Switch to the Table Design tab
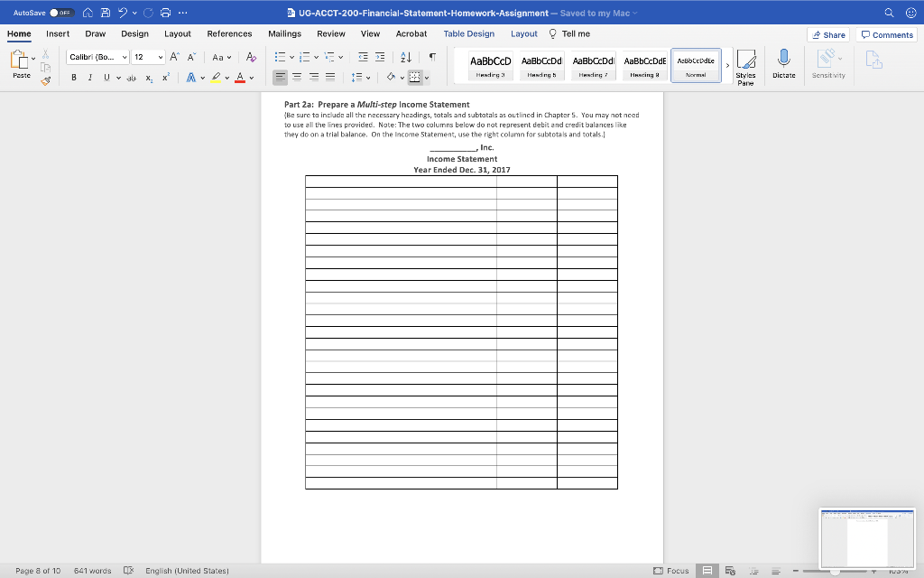Viewport: 924px width, 578px height. pos(468,33)
